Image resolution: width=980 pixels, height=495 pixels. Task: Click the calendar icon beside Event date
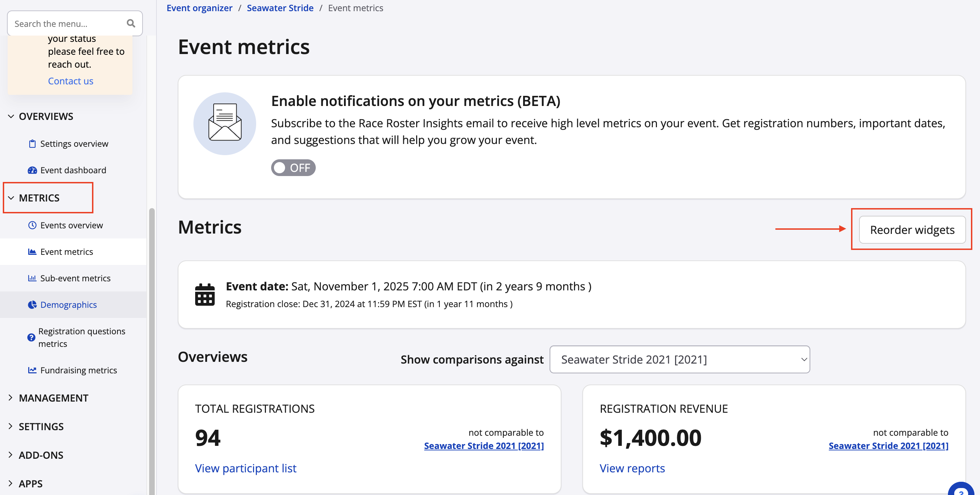click(x=205, y=295)
